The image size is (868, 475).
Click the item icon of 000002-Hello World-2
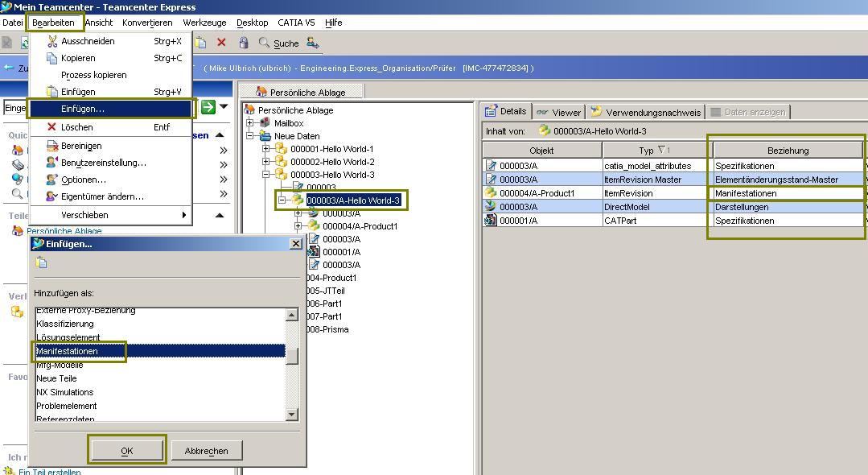pyautogui.click(x=282, y=161)
